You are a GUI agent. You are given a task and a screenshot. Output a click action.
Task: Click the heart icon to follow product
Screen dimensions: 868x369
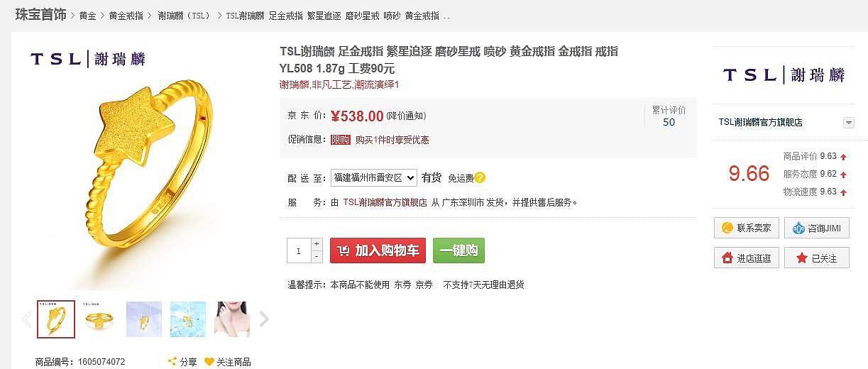[x=209, y=362]
